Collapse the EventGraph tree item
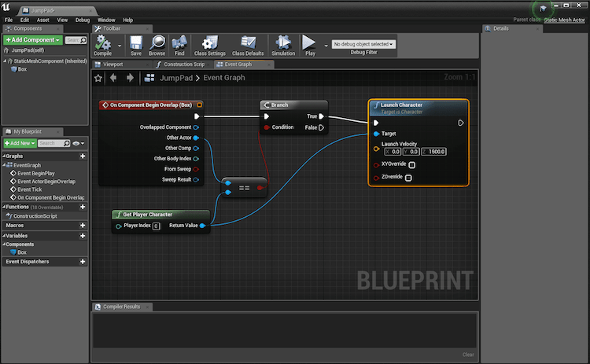This screenshot has width=590, height=364. [4, 165]
